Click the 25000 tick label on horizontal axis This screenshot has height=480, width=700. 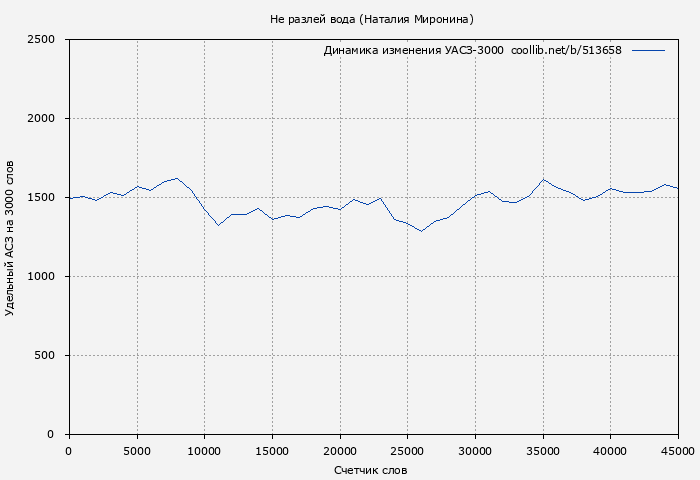407,450
